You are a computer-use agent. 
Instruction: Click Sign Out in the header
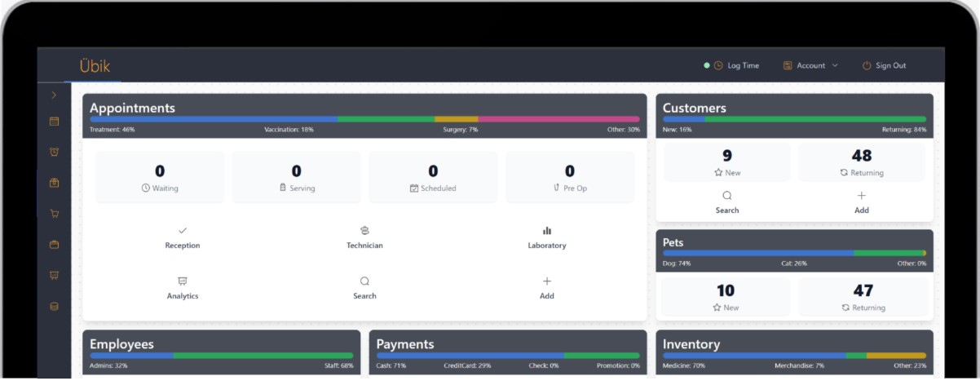click(884, 65)
